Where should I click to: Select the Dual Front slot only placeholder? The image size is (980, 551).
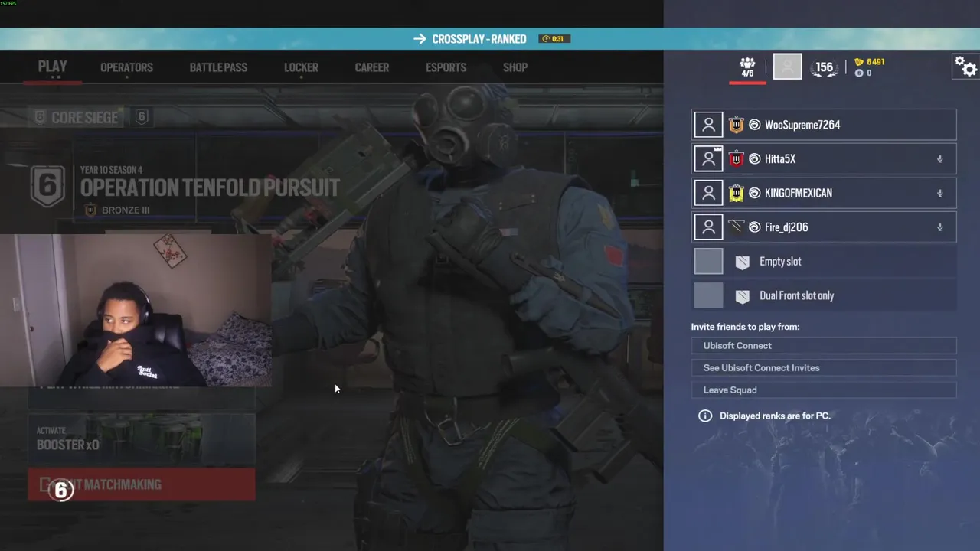click(x=824, y=295)
